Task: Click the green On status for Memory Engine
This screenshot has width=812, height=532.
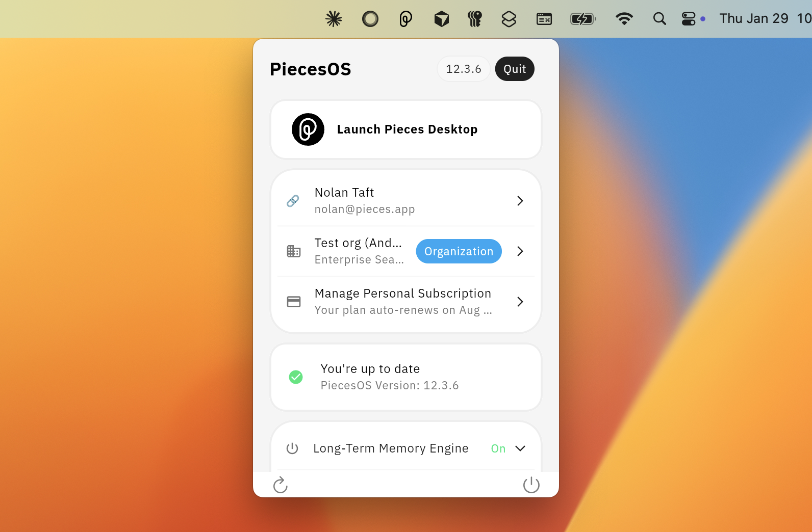Action: pos(498,449)
